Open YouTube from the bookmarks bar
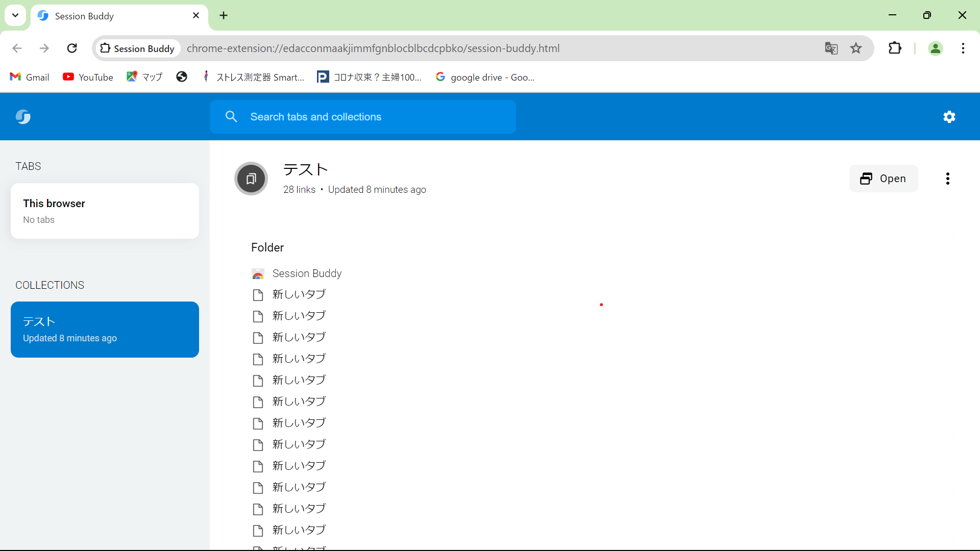The height and width of the screenshot is (551, 980). pos(88,77)
